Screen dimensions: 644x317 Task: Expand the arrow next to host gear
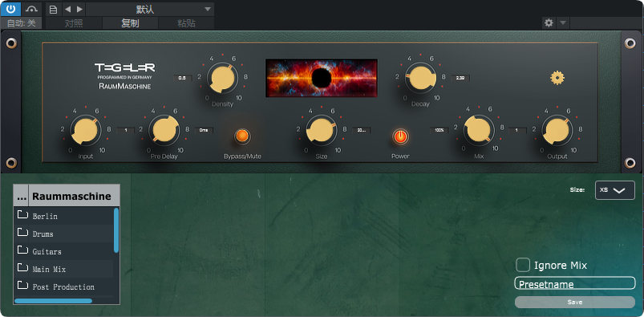[563, 22]
